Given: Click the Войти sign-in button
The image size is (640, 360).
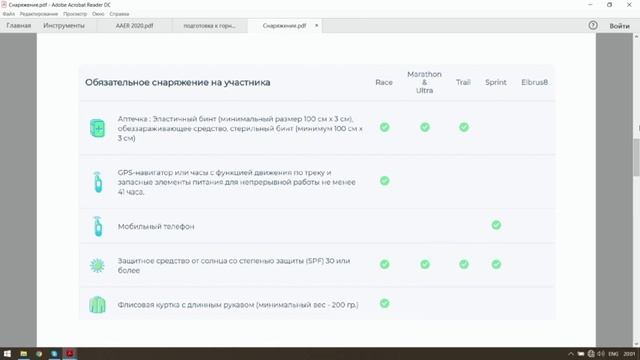Looking at the screenshot, I should (x=619, y=26).
